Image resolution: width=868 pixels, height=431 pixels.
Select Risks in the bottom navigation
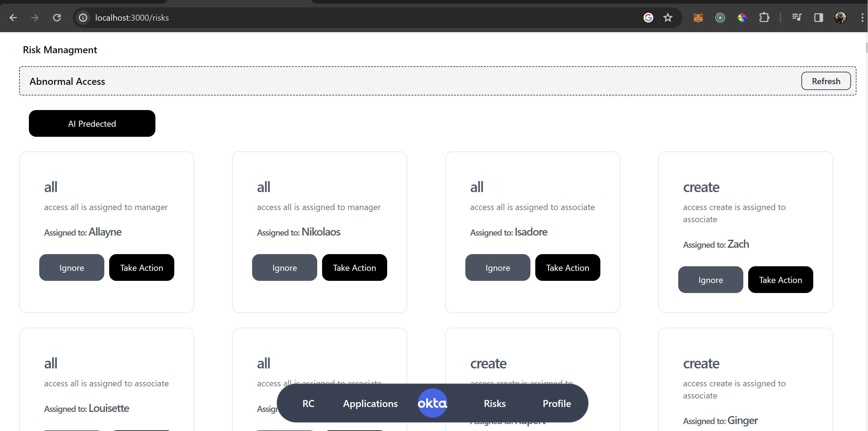[x=494, y=403]
